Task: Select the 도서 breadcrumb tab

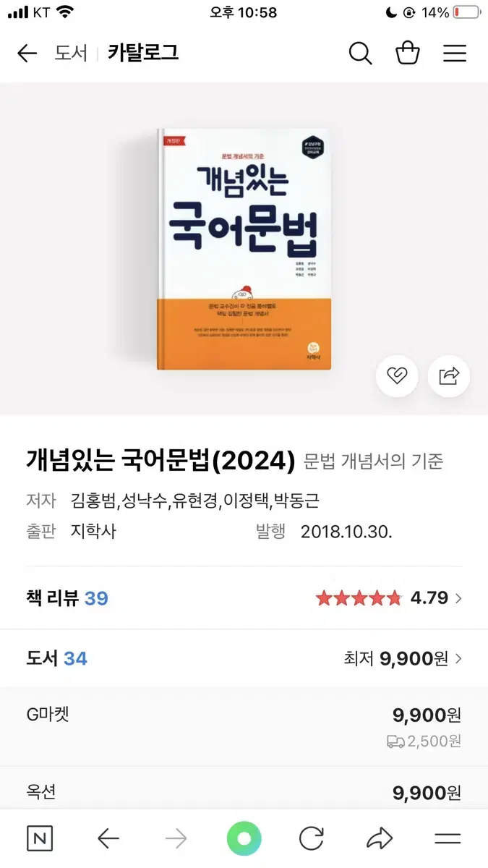Action: pos(71,53)
